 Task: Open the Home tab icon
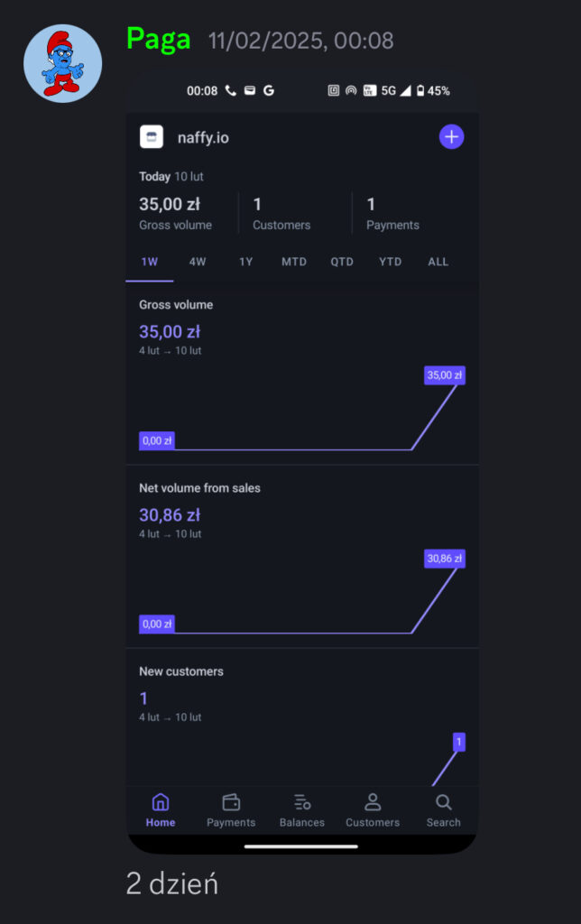click(x=161, y=802)
